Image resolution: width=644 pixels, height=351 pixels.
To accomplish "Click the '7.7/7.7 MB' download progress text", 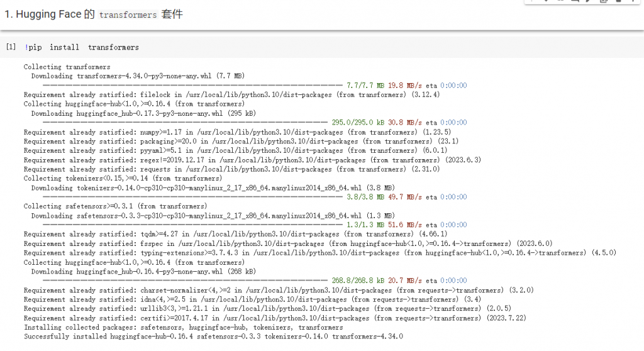I will pos(365,86).
